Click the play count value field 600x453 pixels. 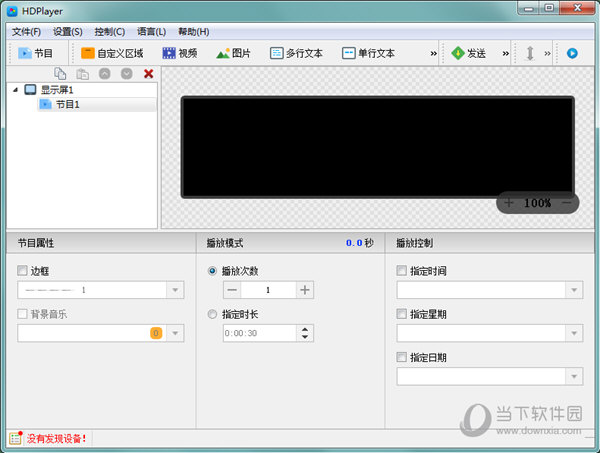pyautogui.click(x=268, y=290)
